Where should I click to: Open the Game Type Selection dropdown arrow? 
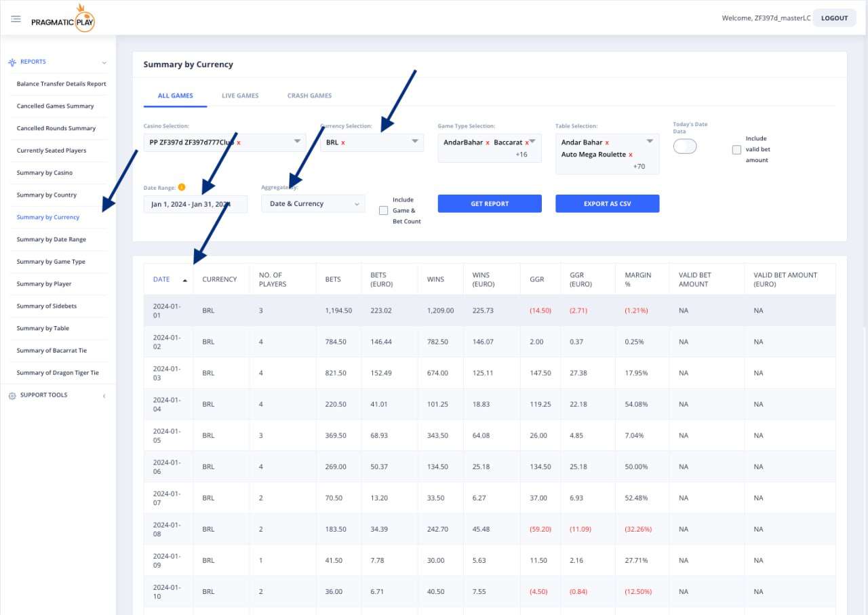point(533,142)
